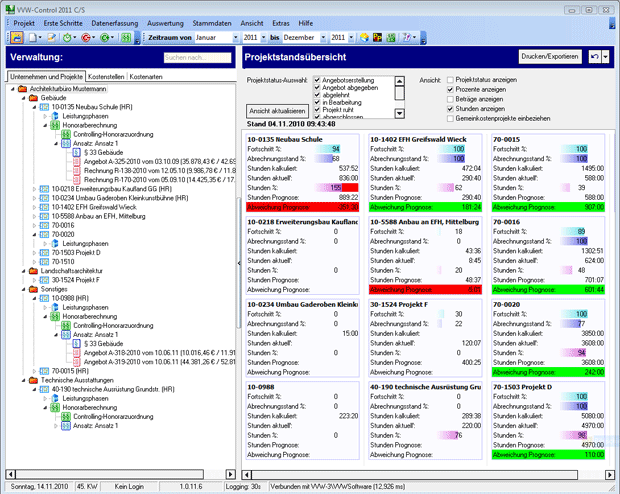Open the Datenerfassung menu

point(115,23)
